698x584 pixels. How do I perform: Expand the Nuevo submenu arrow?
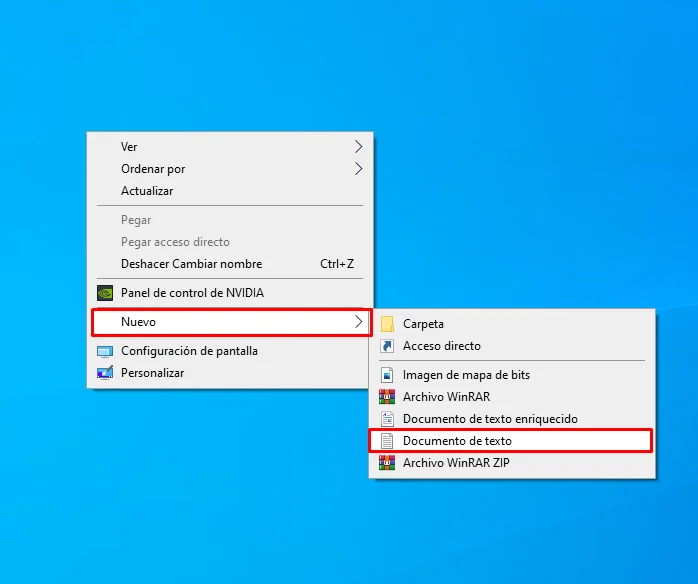click(358, 322)
